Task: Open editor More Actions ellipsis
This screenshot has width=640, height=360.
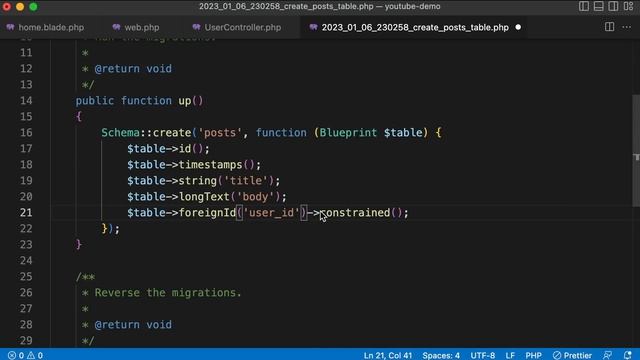Action: coord(627,27)
